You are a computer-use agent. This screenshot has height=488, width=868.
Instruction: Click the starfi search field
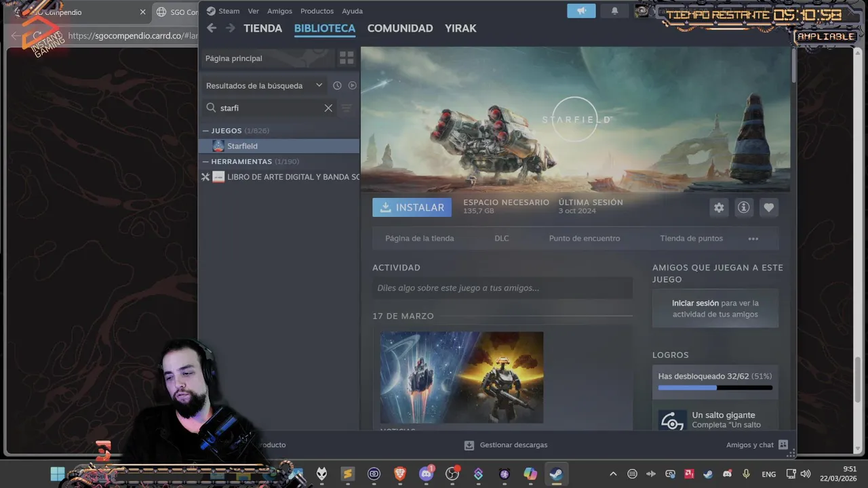click(269, 108)
